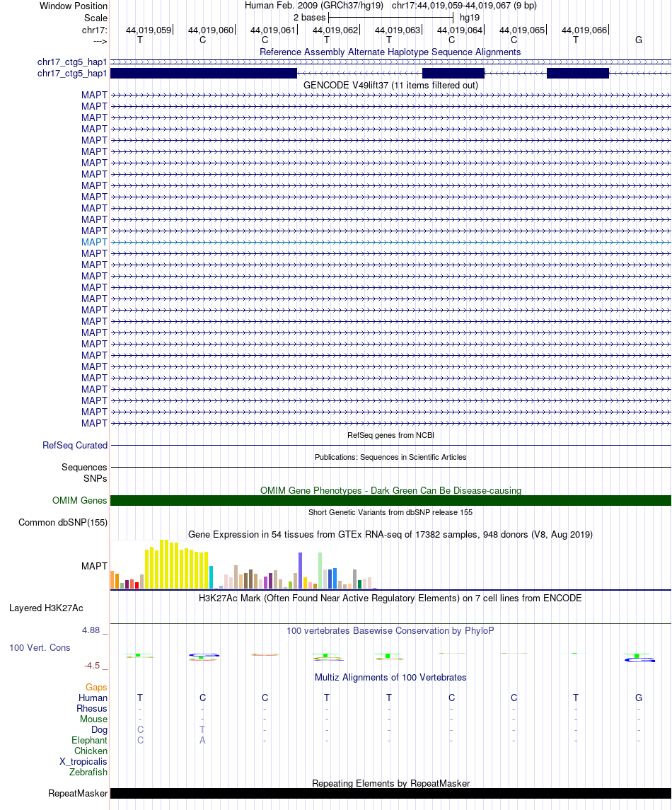Image resolution: width=672 pixels, height=810 pixels.
Task: Click base G in the Human alignment row
Action: tap(639, 698)
